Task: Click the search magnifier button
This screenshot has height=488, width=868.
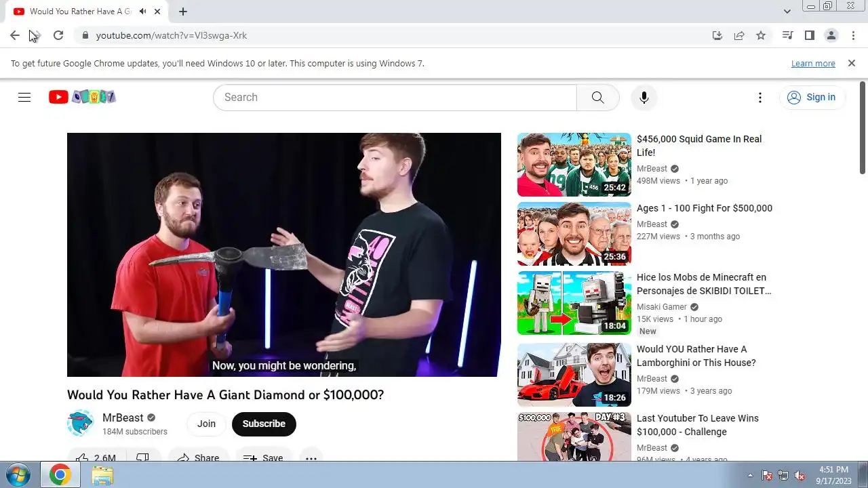Action: click(597, 97)
